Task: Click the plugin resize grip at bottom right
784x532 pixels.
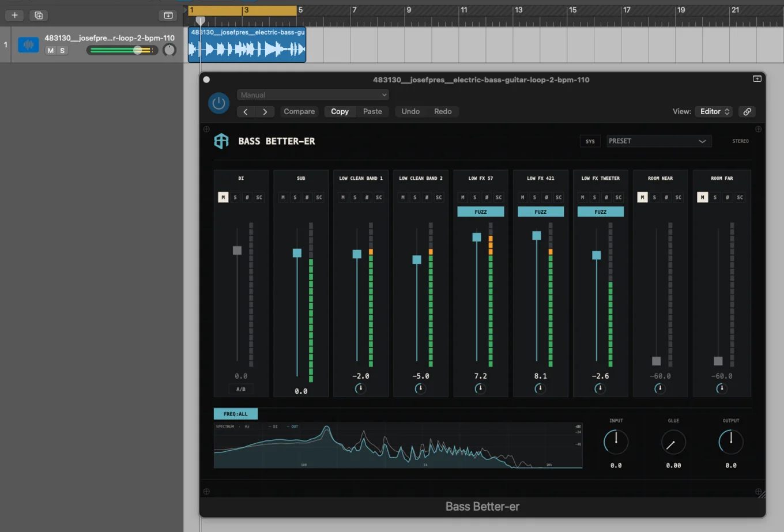Action: (761, 493)
